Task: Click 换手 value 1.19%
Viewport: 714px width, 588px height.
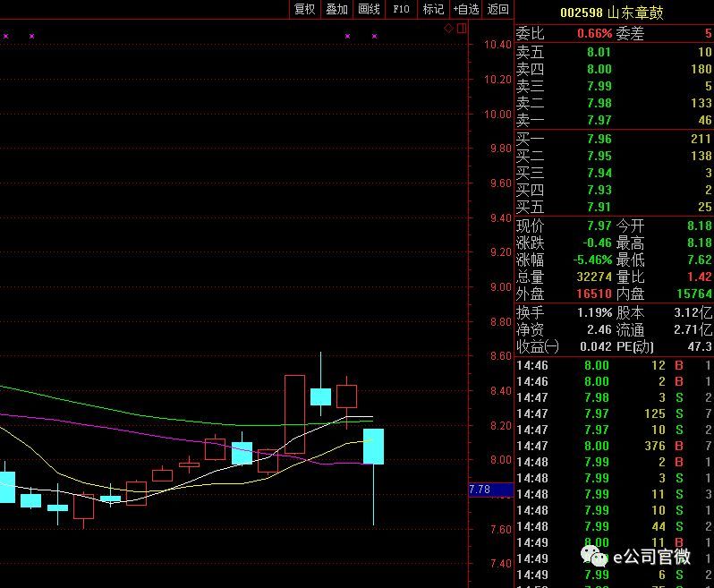Action: click(x=595, y=313)
